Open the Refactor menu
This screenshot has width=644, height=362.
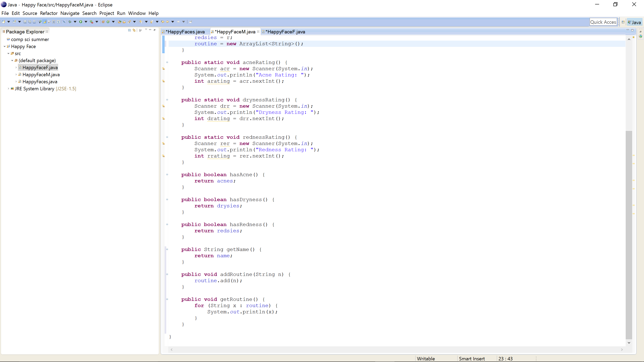pos(49,13)
